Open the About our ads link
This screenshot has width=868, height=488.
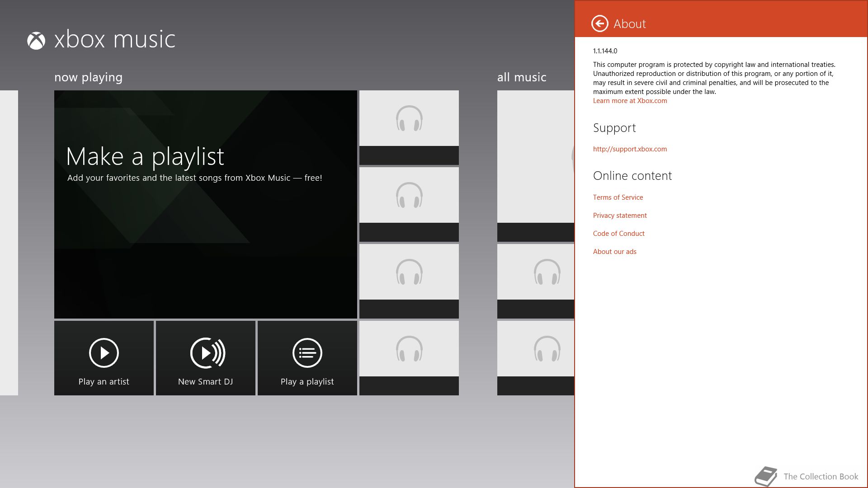click(614, 252)
